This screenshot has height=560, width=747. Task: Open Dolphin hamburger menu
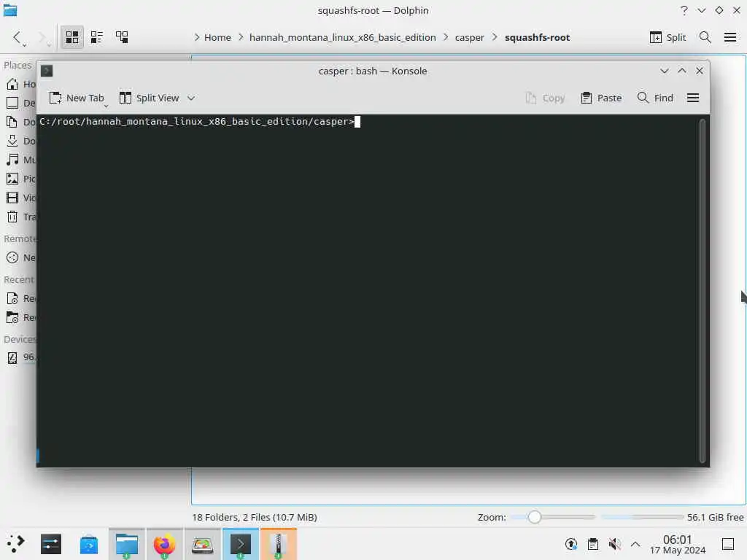729,37
